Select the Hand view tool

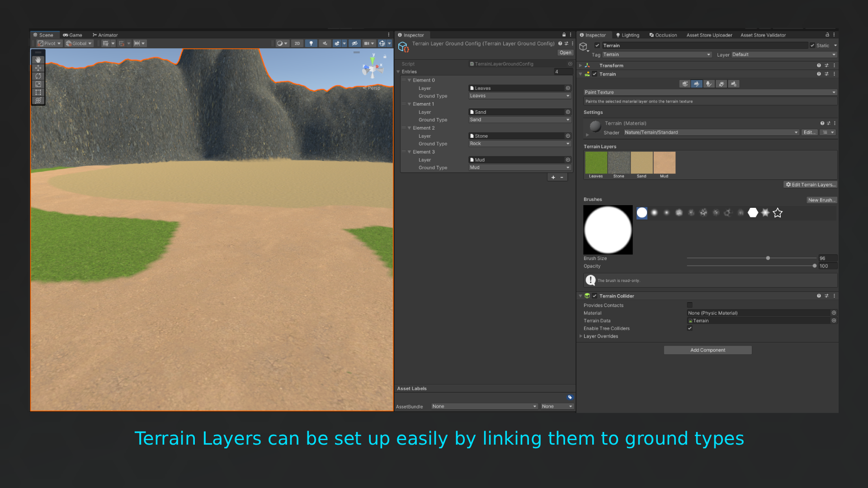pos(38,60)
